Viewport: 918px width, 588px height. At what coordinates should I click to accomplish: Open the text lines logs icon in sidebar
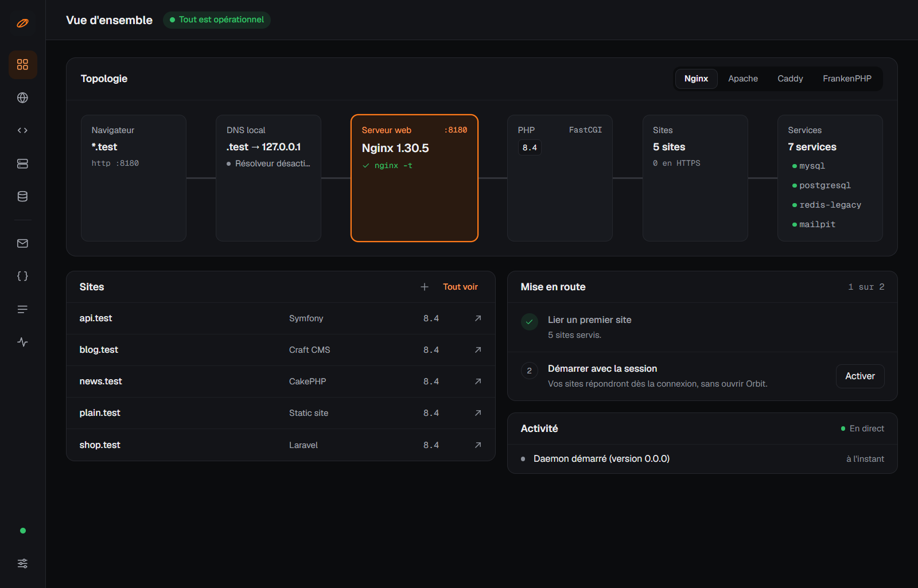[x=22, y=309]
